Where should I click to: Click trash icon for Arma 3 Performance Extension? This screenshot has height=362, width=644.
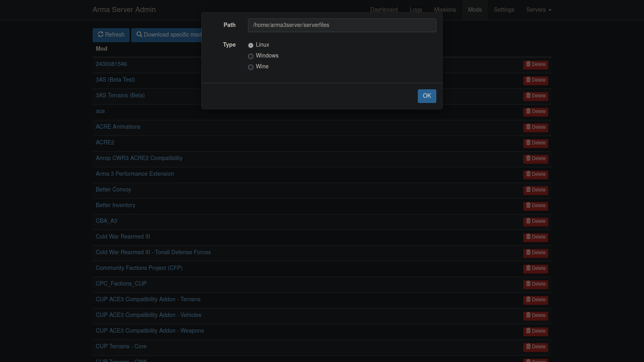[x=528, y=174]
